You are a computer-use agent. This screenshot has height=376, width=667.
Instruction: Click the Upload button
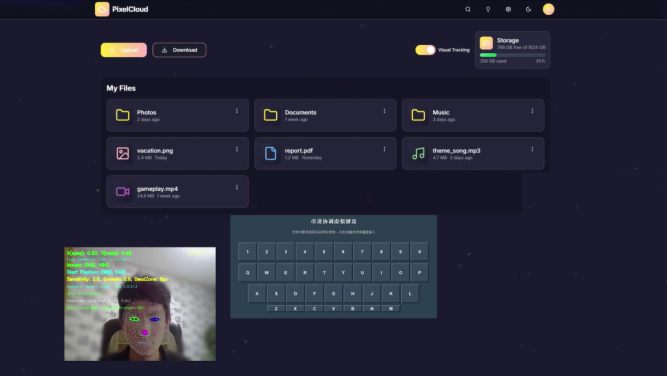point(124,50)
